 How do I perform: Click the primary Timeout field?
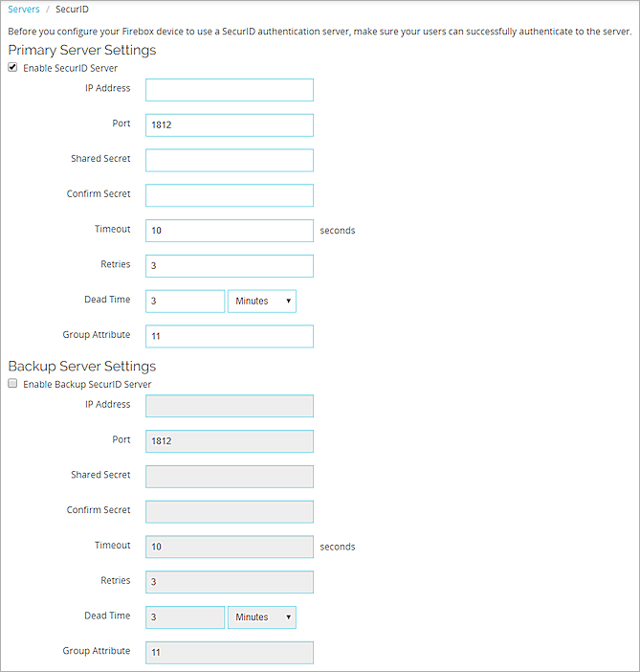point(230,231)
